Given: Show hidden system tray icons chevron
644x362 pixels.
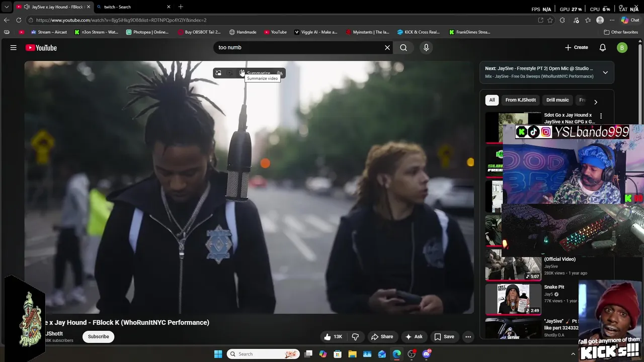Looking at the screenshot, I should pos(573,354).
